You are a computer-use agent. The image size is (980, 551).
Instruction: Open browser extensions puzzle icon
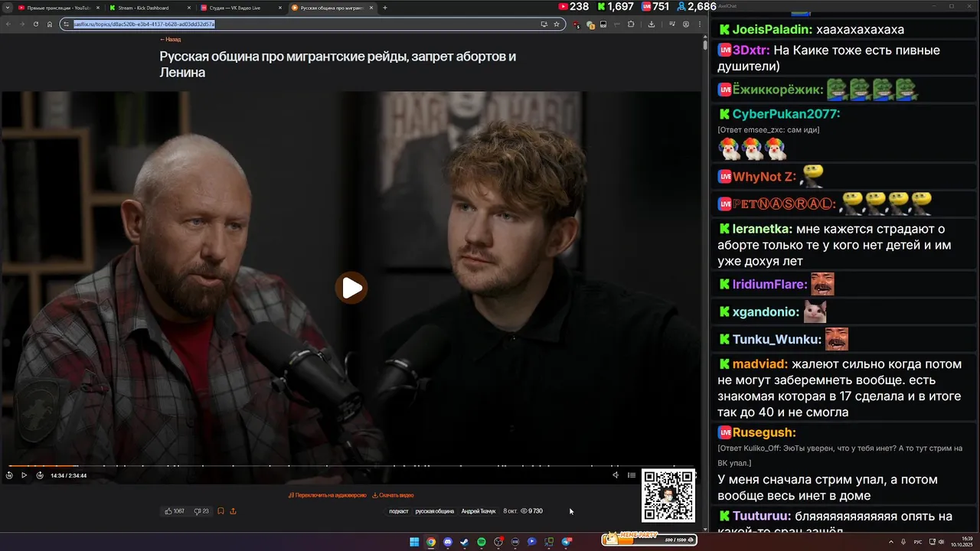pyautogui.click(x=631, y=24)
